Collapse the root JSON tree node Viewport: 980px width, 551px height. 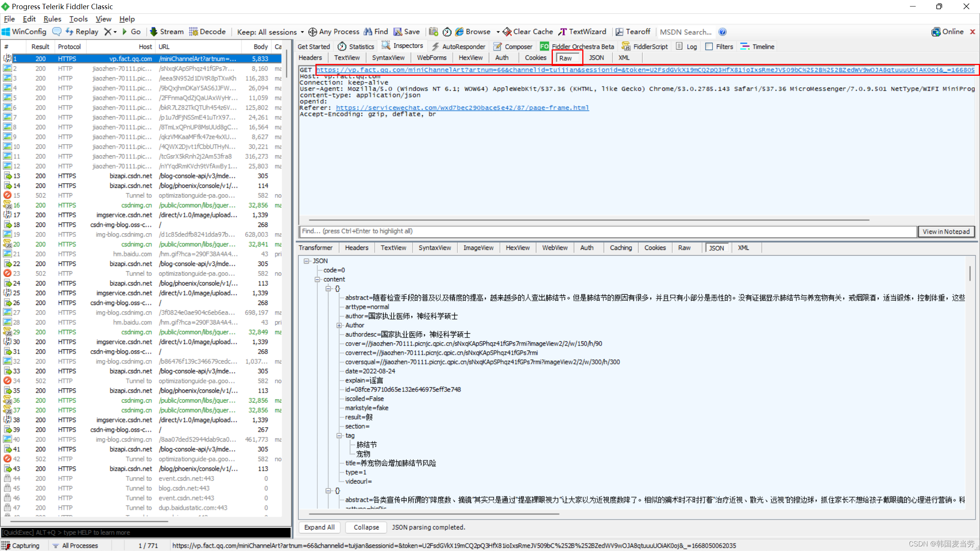click(x=306, y=261)
